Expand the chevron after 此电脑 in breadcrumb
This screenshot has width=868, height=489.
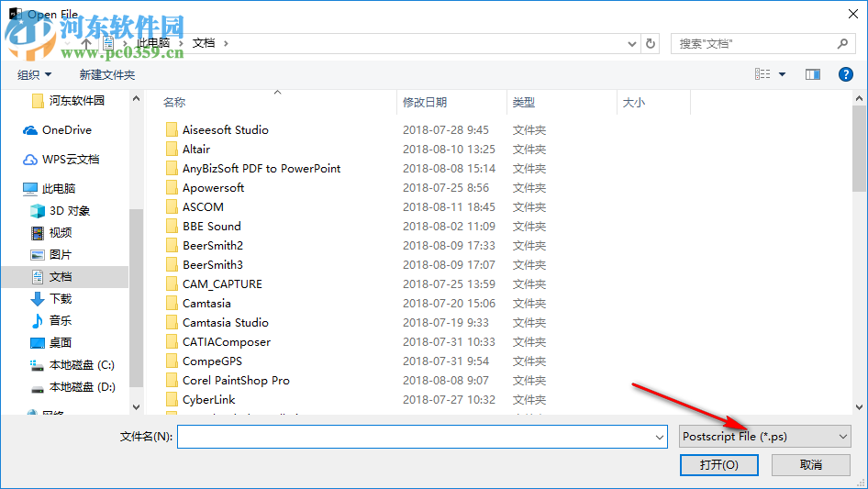[x=181, y=43]
